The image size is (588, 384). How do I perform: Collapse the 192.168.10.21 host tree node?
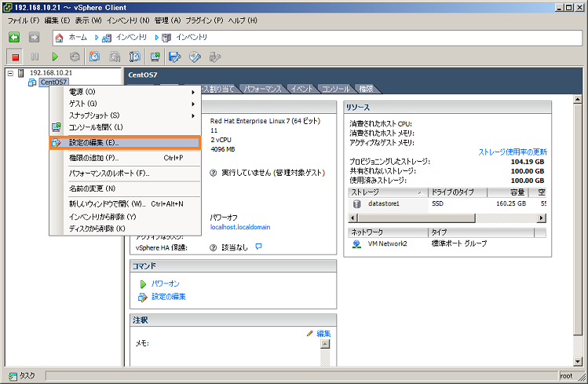click(10, 73)
